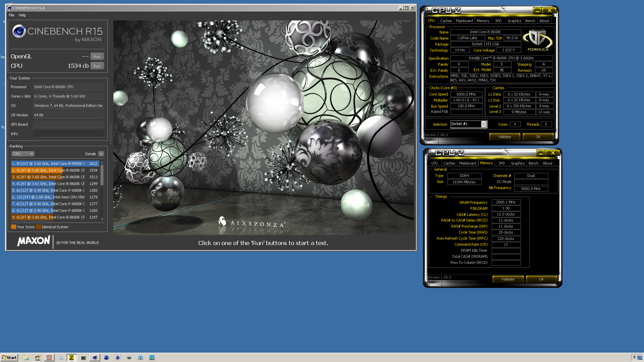
Task: Select ranking row 8 with score 1260
Action: click(55, 210)
